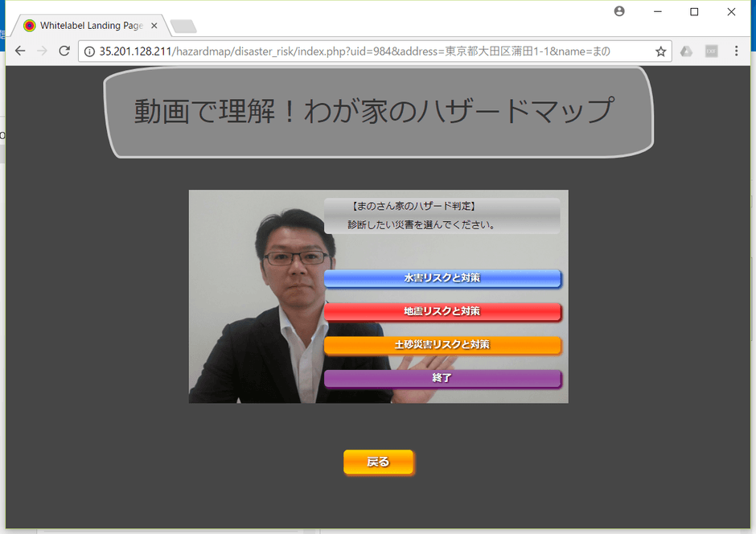This screenshot has height=534, width=756.
Task: Click the forward navigation arrow
Action: click(42, 51)
